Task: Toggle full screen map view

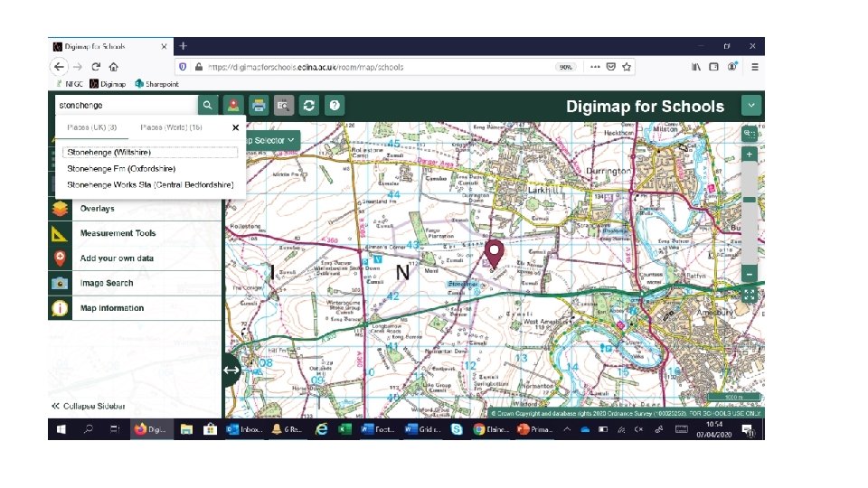Action: pos(749,295)
